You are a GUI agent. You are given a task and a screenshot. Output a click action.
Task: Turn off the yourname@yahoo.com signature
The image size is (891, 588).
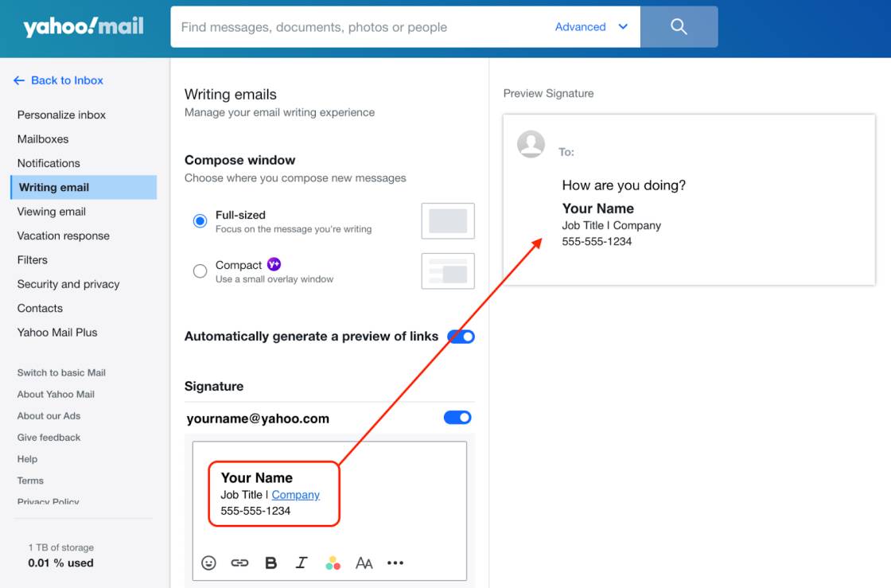coord(457,417)
